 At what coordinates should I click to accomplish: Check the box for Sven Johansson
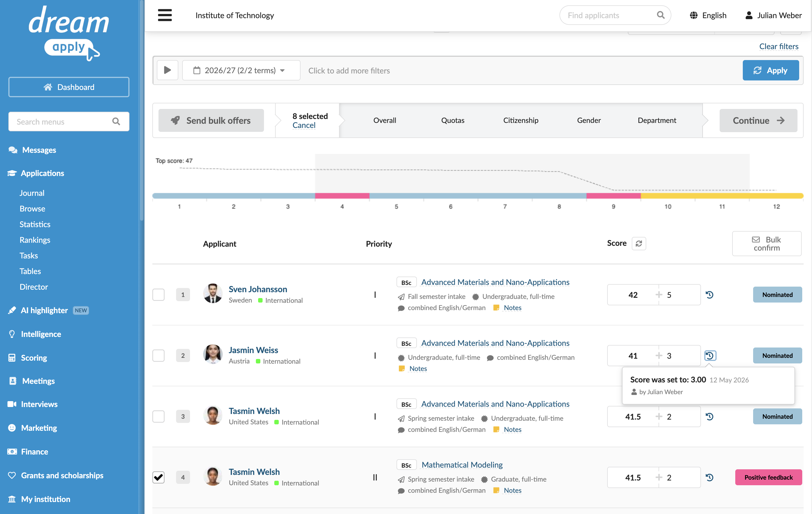pyautogui.click(x=158, y=295)
